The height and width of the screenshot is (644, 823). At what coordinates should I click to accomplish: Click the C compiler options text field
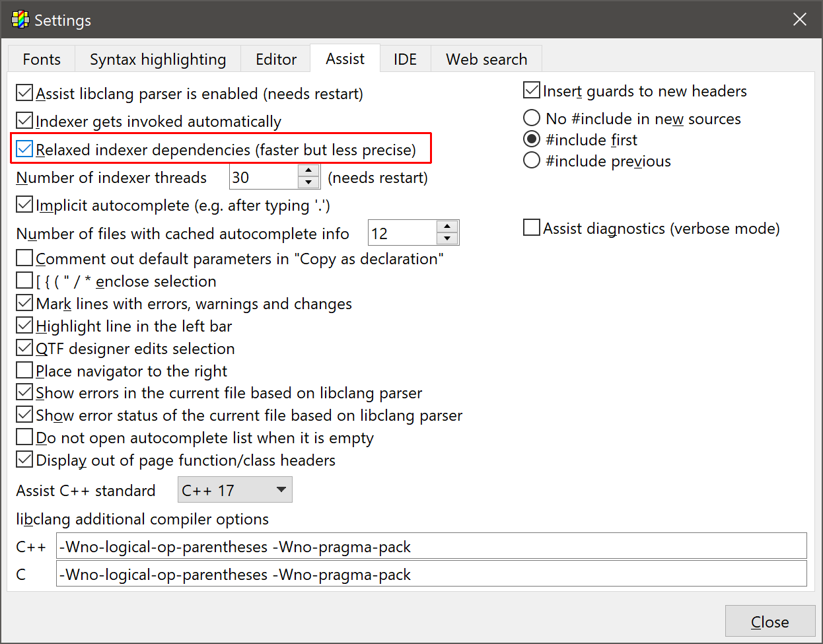click(431, 574)
